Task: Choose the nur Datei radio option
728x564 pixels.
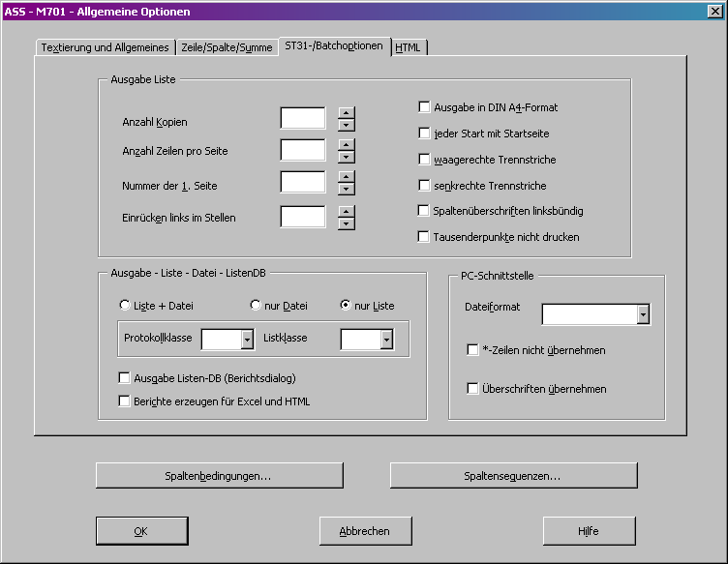Action: pyautogui.click(x=257, y=306)
